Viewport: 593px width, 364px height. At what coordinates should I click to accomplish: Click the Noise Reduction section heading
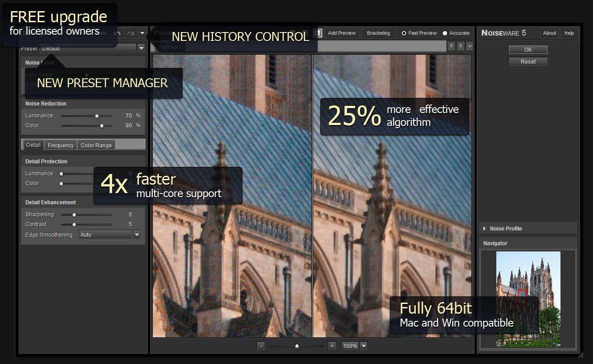click(46, 104)
